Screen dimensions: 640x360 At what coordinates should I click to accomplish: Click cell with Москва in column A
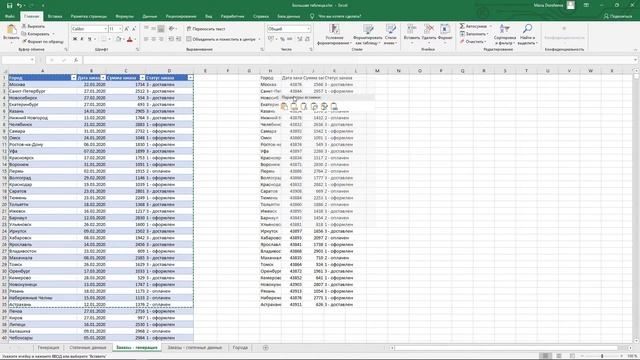[42, 84]
